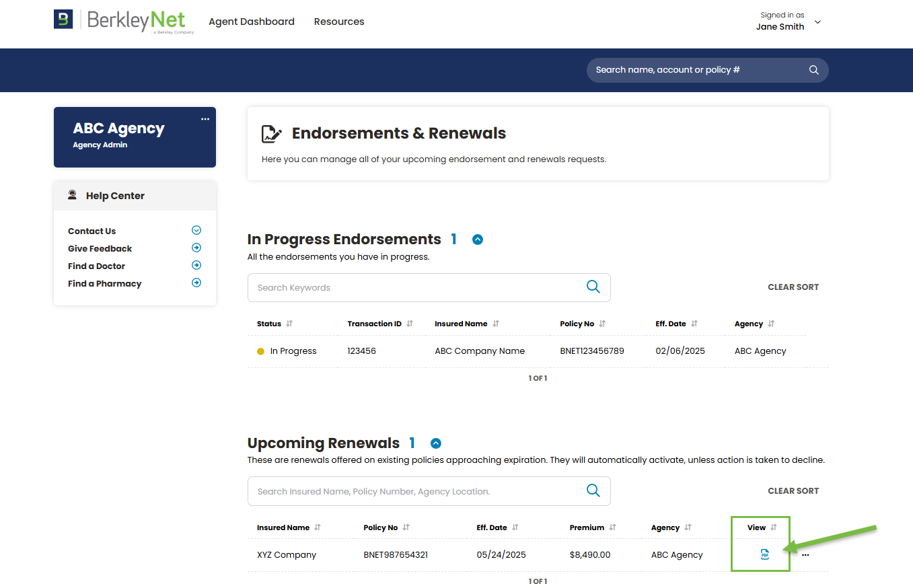Image resolution: width=913 pixels, height=588 pixels.
Task: Sort renewals by View column
Action: tap(774, 527)
